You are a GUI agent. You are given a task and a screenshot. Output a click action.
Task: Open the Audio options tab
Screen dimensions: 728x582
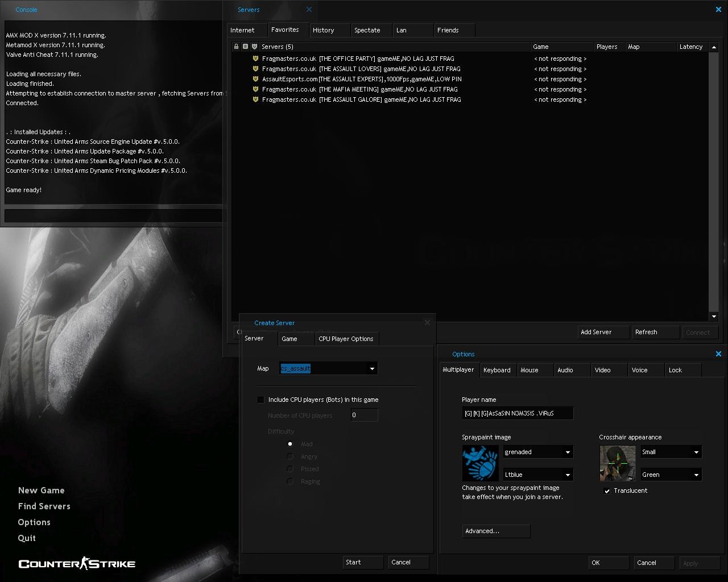pyautogui.click(x=573, y=370)
